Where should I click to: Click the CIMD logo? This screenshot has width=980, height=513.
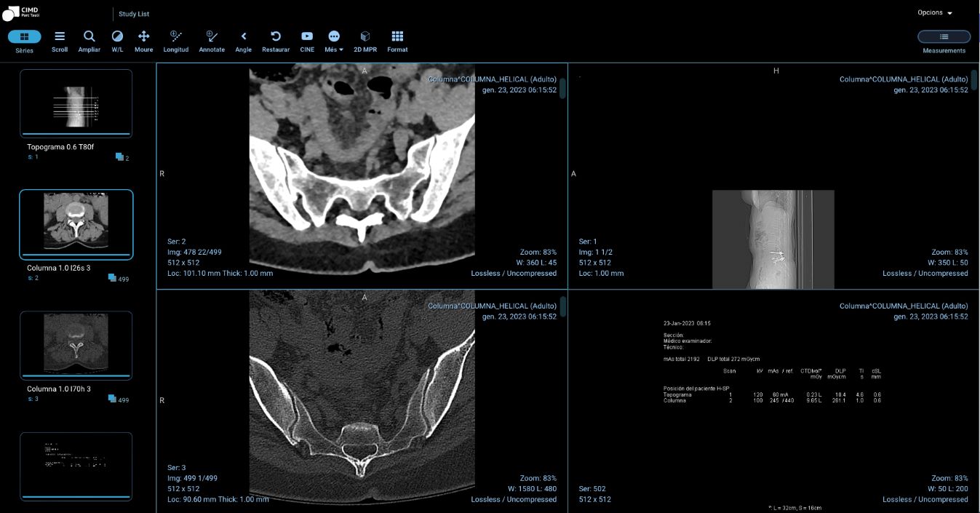point(20,12)
